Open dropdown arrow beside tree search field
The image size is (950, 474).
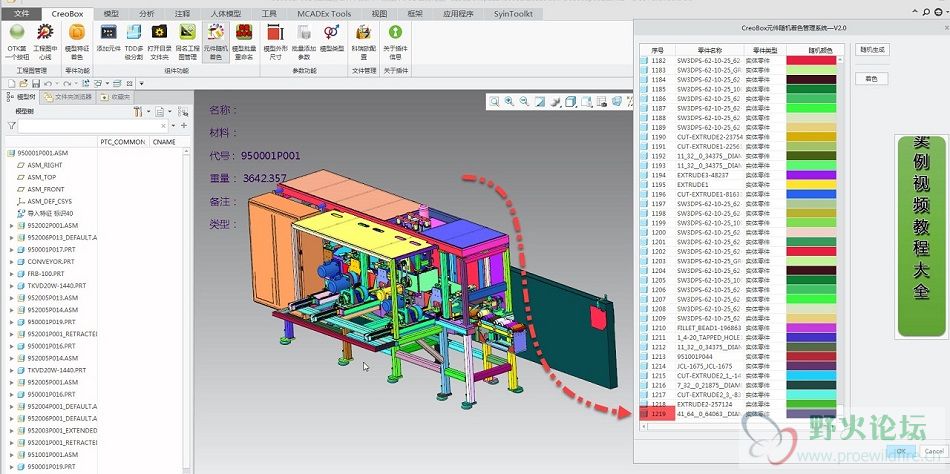(174, 125)
